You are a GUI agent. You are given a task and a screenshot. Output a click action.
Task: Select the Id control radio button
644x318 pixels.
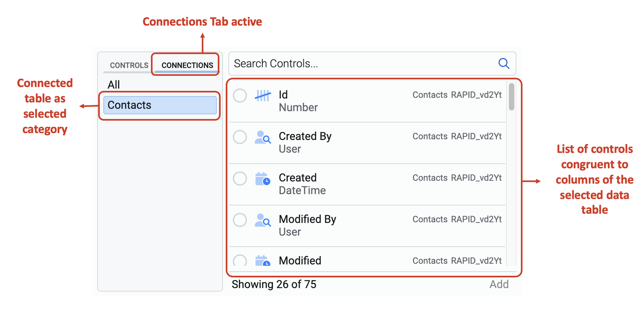pos(240,95)
